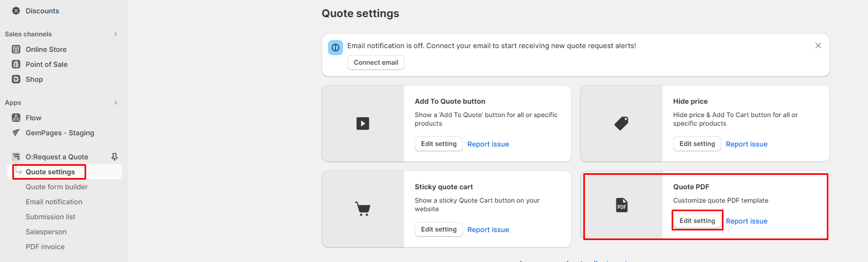Report issue for Sticky quote cart
Image resolution: width=868 pixels, height=262 pixels.
click(x=488, y=229)
